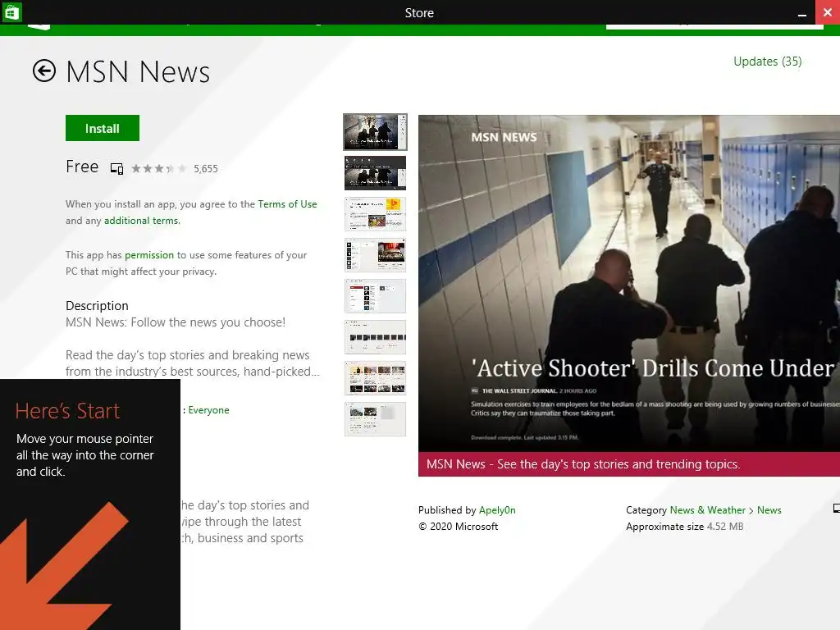Screen dimensions: 840x630
Task: Click the green Store bag icon in title bar
Action: click(x=11, y=11)
